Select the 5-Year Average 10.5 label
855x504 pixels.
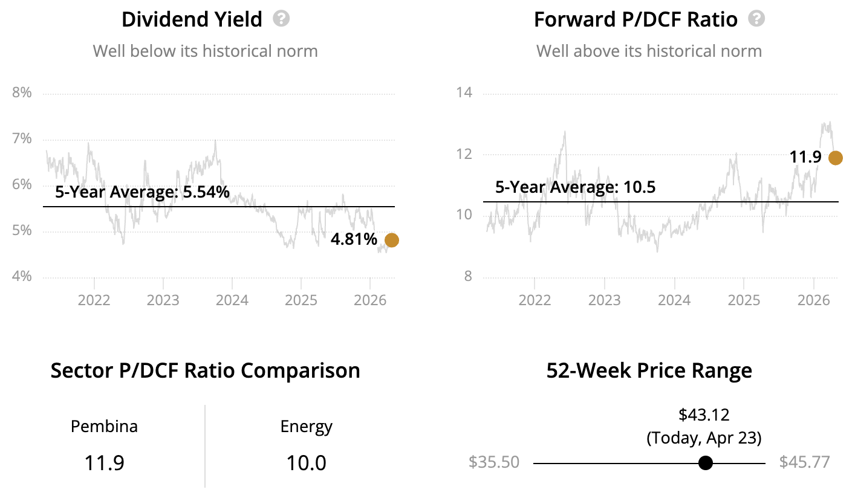pyautogui.click(x=575, y=187)
